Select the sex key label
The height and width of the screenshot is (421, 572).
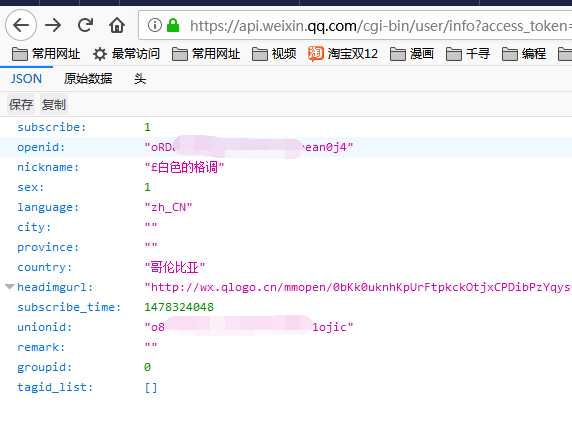pos(30,188)
